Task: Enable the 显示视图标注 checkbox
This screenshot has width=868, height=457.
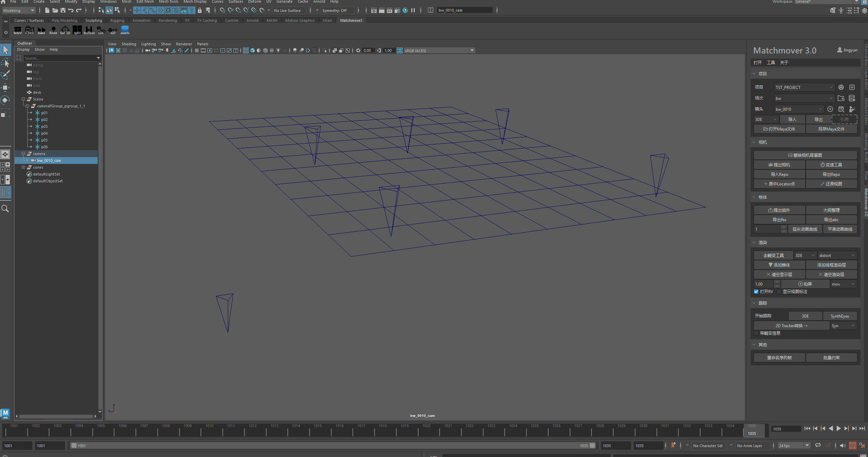Action: pos(779,292)
